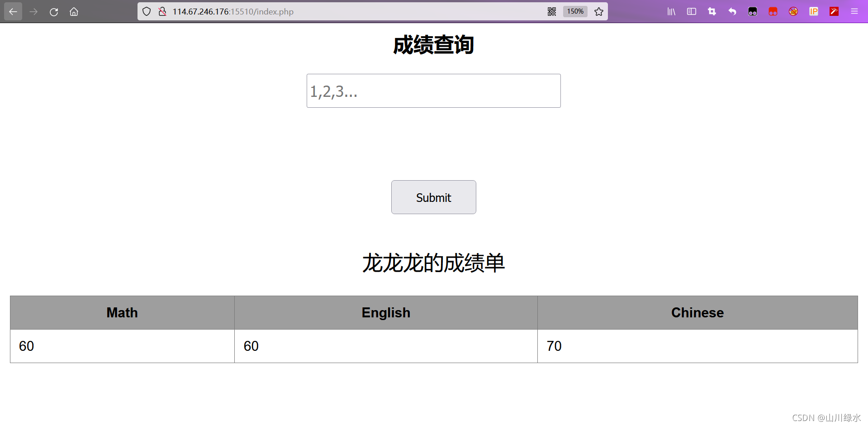Click the English column header
868x426 pixels.
(386, 313)
